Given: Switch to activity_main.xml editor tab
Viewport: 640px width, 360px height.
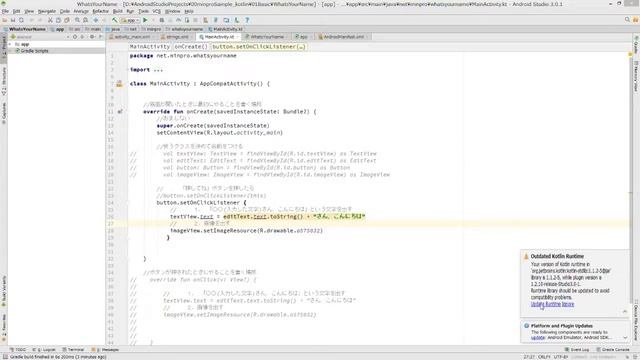Looking at the screenshot, I should 131,37.
